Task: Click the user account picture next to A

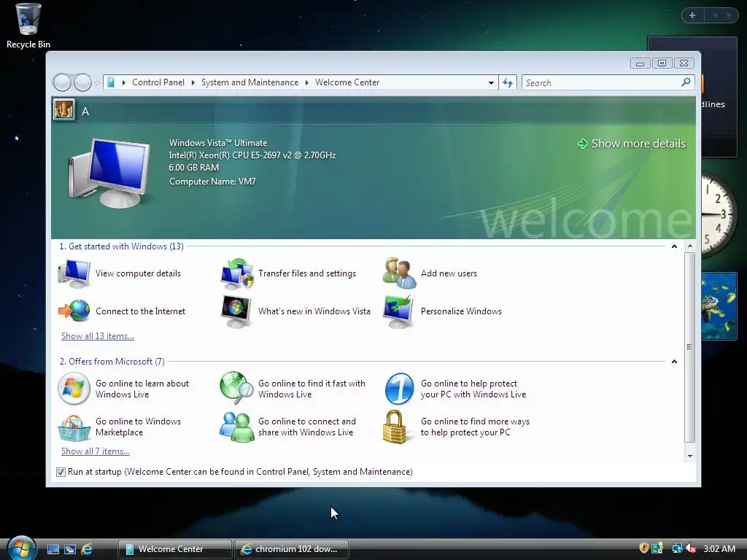Action: click(64, 110)
